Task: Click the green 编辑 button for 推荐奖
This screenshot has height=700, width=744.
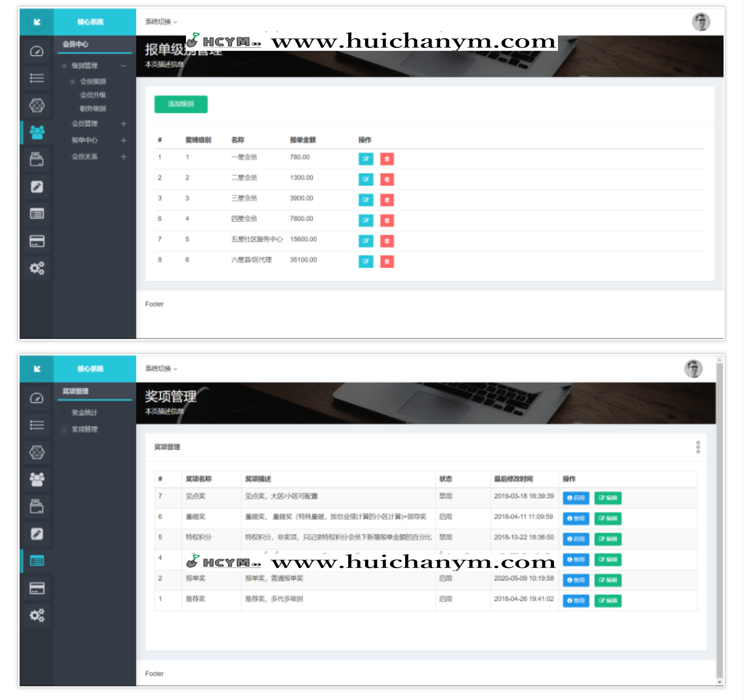Action: pos(608,600)
